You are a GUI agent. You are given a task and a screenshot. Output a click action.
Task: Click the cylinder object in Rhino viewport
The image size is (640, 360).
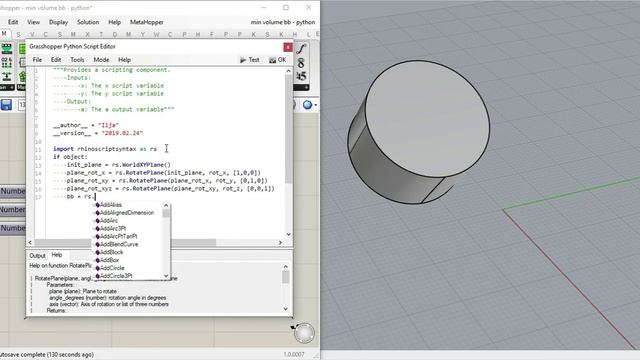click(418, 133)
